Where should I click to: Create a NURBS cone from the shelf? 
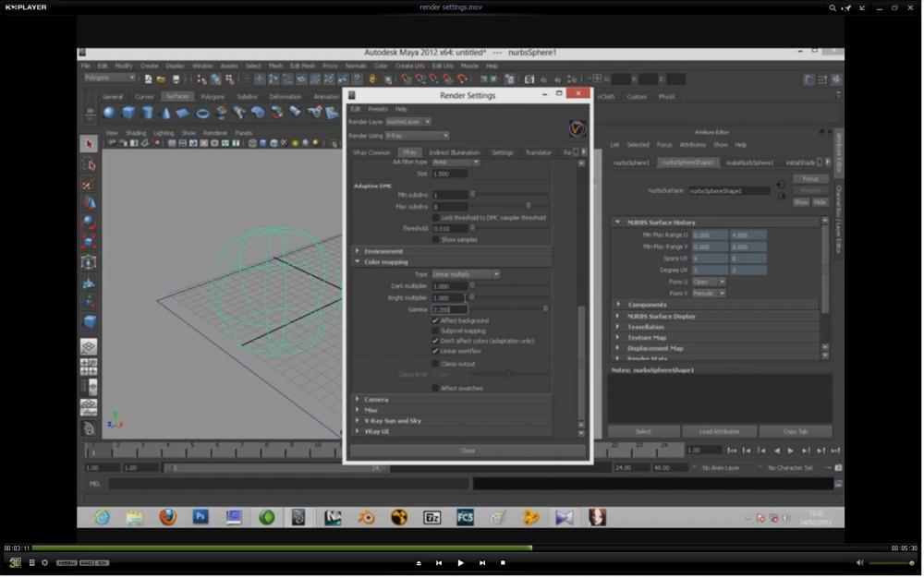tap(165, 113)
